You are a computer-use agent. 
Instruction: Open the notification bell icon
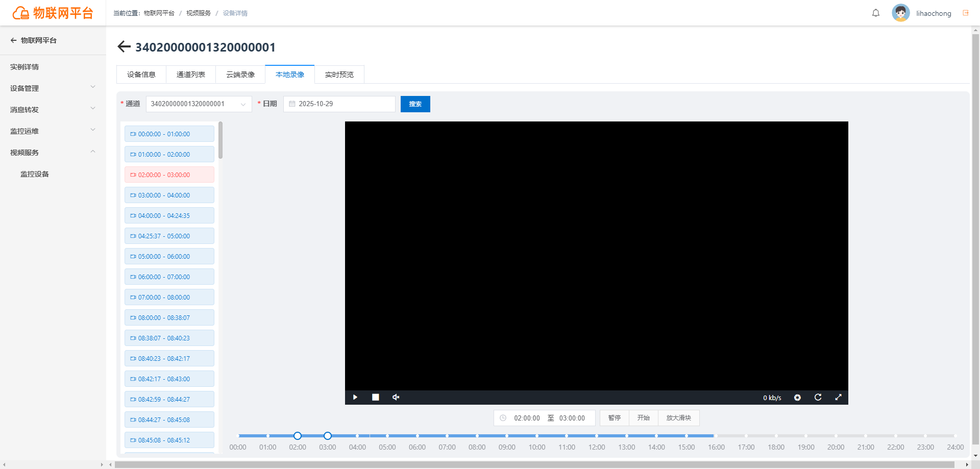click(x=876, y=13)
